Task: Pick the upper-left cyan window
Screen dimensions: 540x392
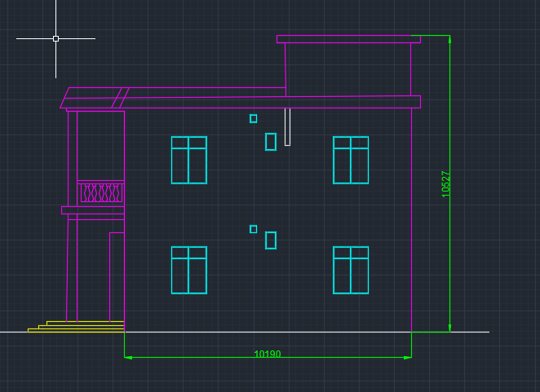Action: (x=189, y=160)
